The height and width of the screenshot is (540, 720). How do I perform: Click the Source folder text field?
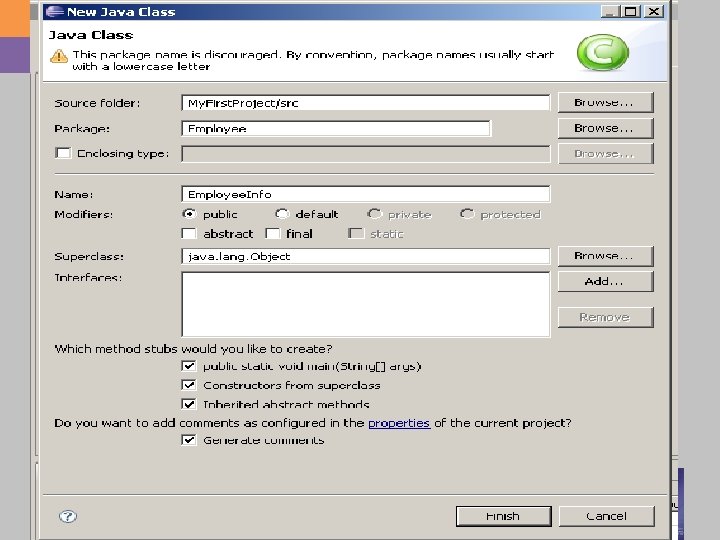tap(366, 103)
